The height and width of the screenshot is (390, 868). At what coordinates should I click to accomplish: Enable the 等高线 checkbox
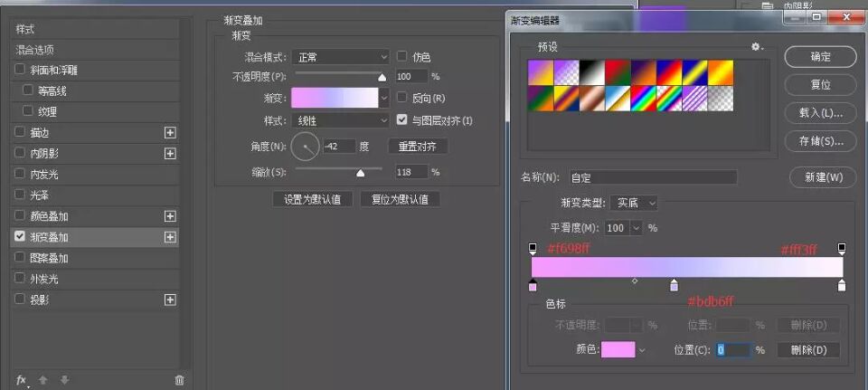pos(28,90)
